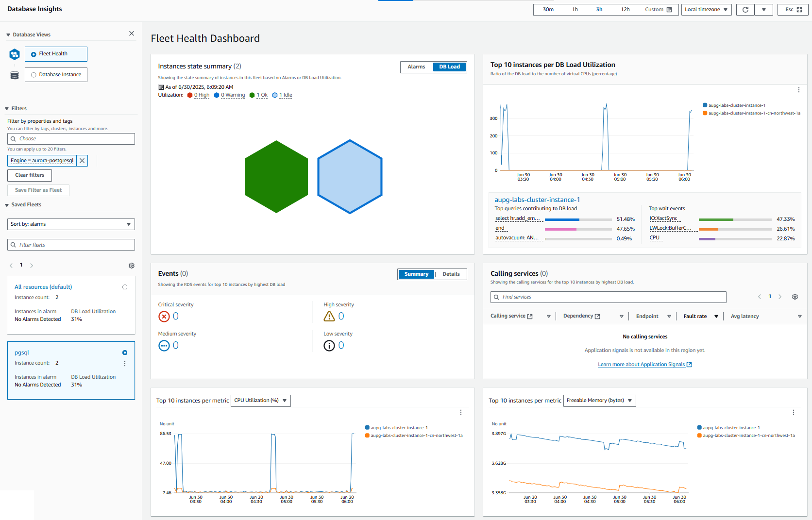Select the Fleet Health view radio
The width and height of the screenshot is (812, 520).
[34, 54]
